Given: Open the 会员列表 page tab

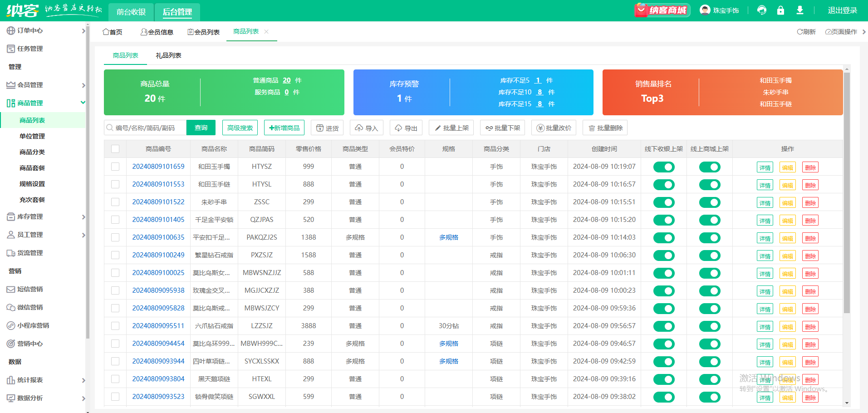Looking at the screenshot, I should click(203, 32).
